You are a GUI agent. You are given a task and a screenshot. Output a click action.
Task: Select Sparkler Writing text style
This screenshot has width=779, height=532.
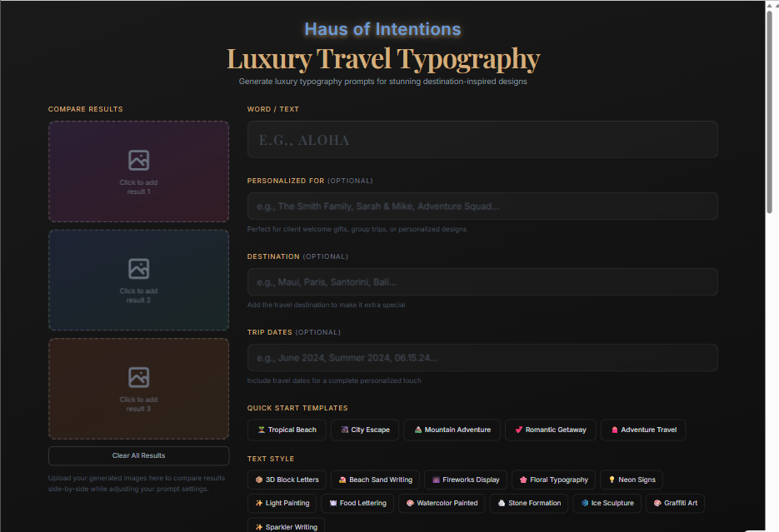point(286,526)
